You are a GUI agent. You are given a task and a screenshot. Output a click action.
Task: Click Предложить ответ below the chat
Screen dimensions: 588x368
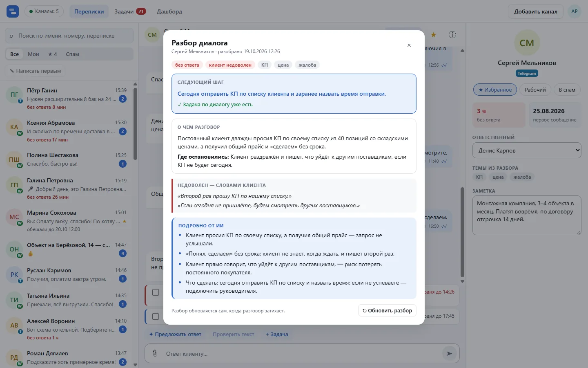click(x=175, y=334)
